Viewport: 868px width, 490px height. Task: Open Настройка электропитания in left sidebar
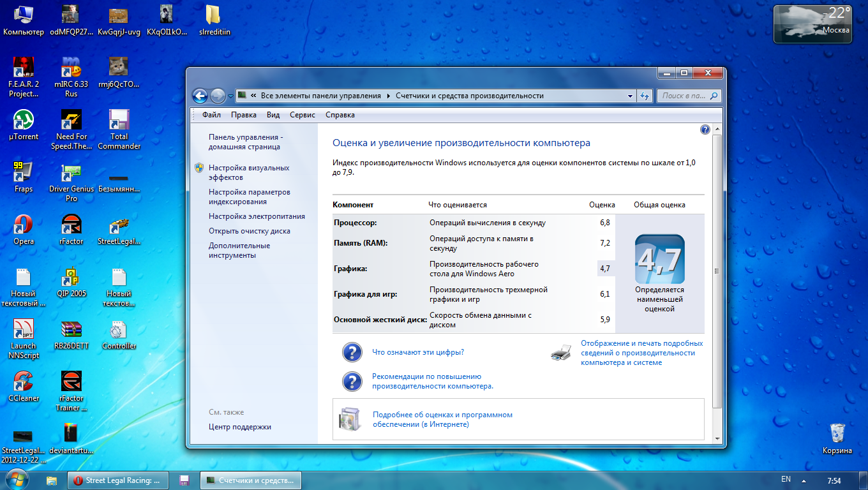coord(257,216)
